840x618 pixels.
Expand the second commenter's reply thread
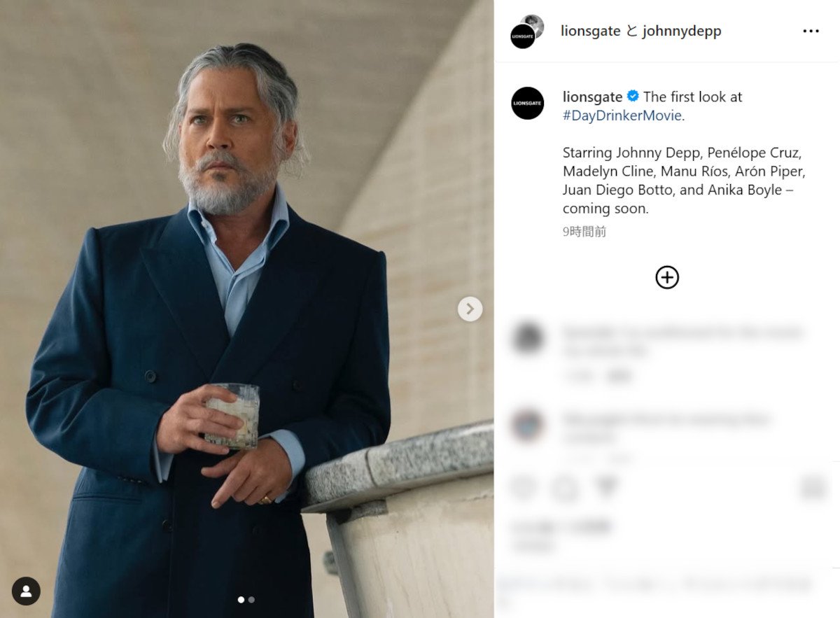tap(616, 458)
